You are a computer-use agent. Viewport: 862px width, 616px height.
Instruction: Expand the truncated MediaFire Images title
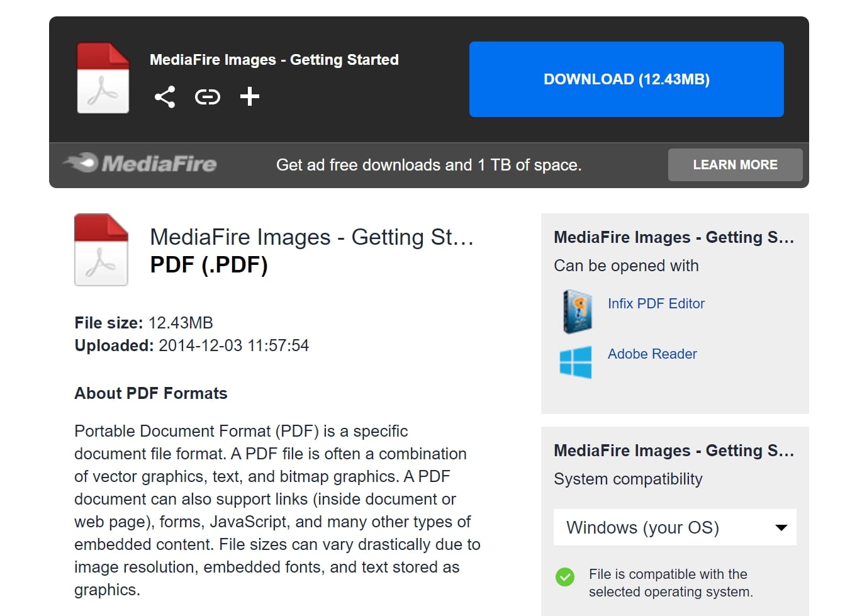click(311, 237)
